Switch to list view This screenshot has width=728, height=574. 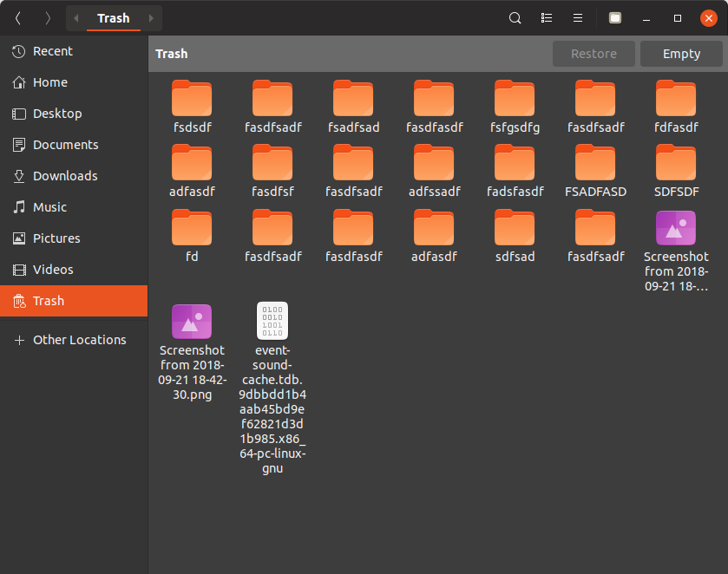point(547,18)
